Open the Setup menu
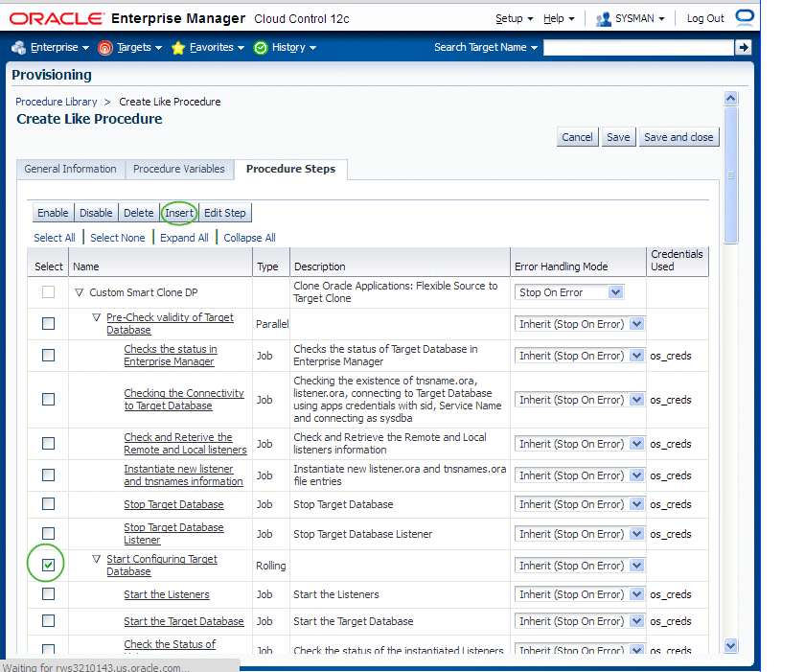Screen dimensions: 805x672 [515, 18]
